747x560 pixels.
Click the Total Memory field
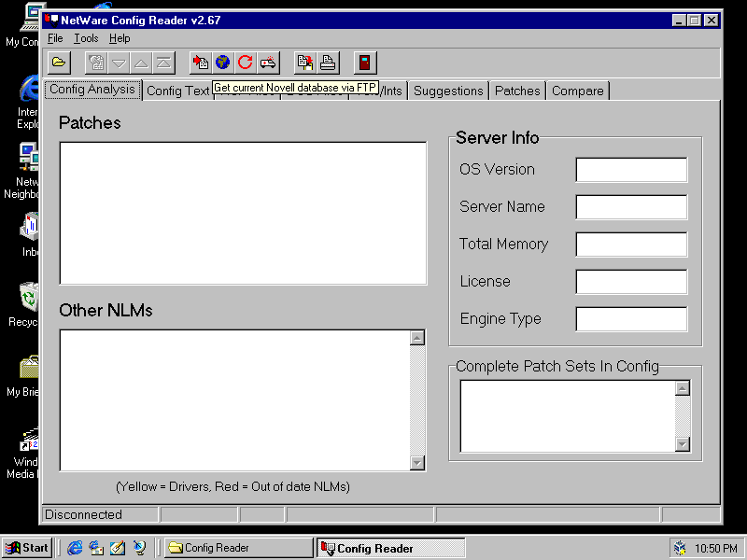pyautogui.click(x=631, y=245)
